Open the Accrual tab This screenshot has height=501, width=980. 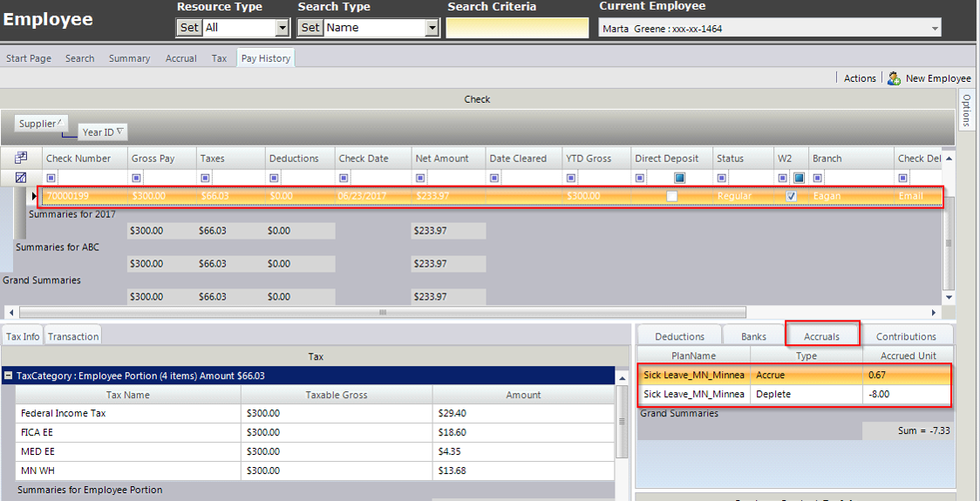[181, 58]
